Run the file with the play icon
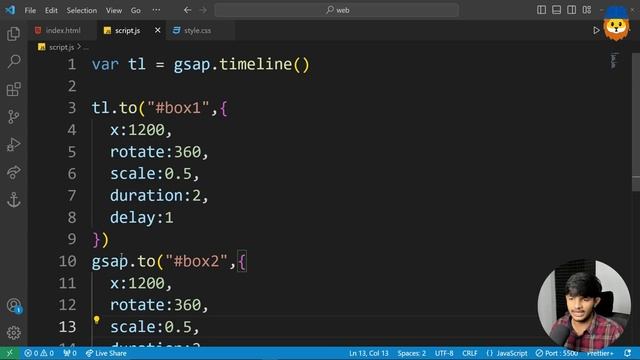Screen dimensions: 640x360 click(x=596, y=30)
